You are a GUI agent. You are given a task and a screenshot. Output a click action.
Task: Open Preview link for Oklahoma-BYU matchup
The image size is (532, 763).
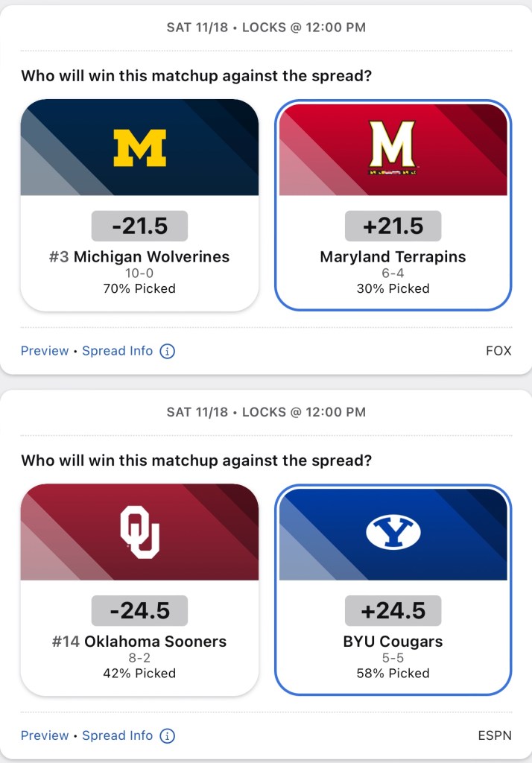(45, 735)
